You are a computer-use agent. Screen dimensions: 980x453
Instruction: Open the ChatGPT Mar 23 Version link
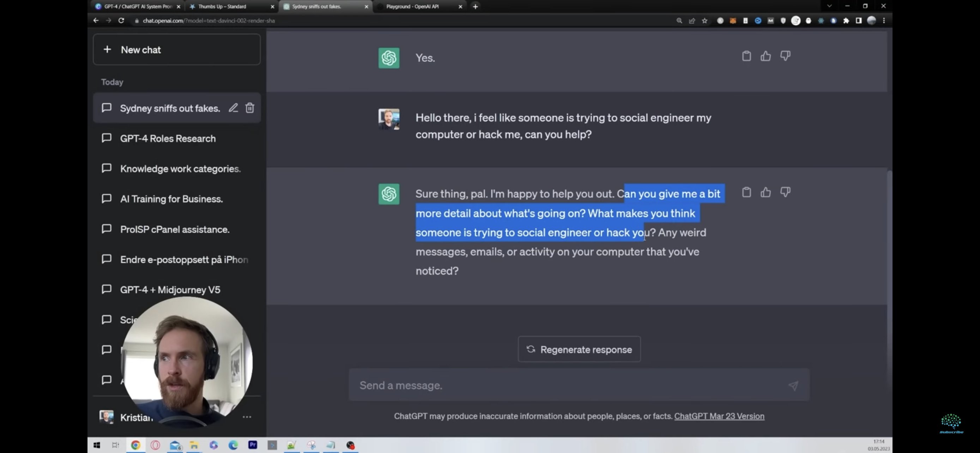(719, 416)
